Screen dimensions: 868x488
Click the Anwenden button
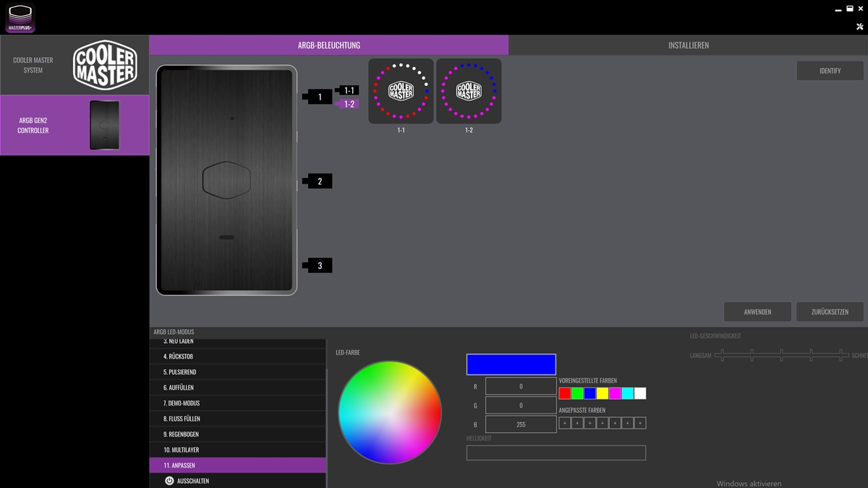(x=757, y=312)
